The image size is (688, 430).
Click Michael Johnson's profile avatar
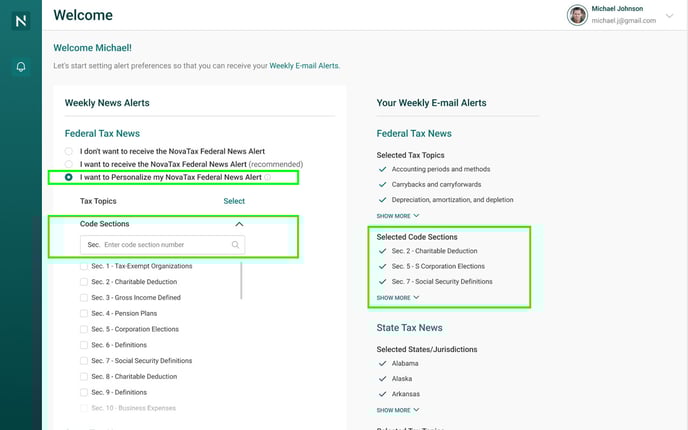click(x=577, y=15)
